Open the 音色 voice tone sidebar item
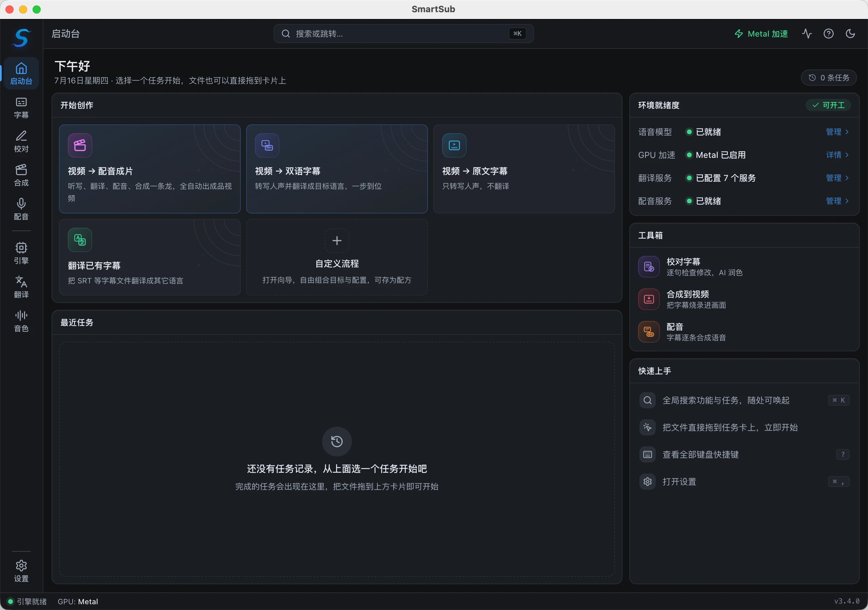 pos(21,321)
